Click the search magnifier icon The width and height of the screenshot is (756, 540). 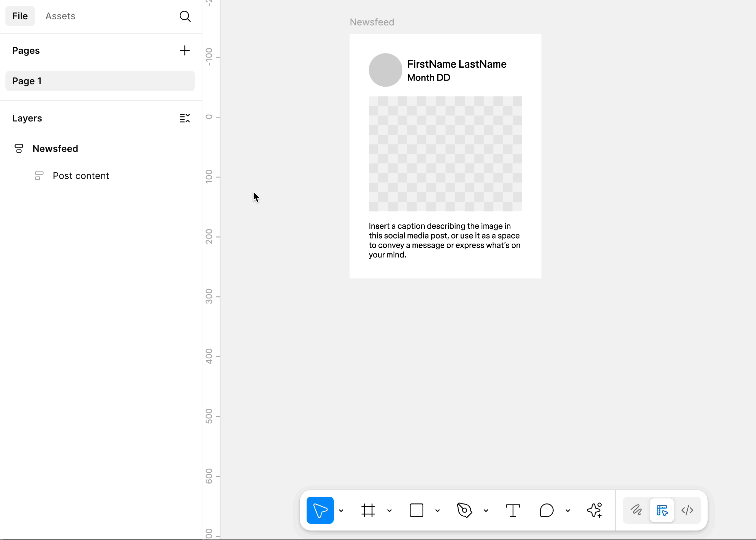tap(185, 16)
